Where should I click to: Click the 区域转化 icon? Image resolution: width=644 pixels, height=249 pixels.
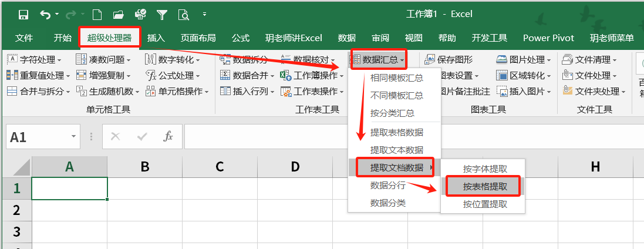click(x=501, y=76)
